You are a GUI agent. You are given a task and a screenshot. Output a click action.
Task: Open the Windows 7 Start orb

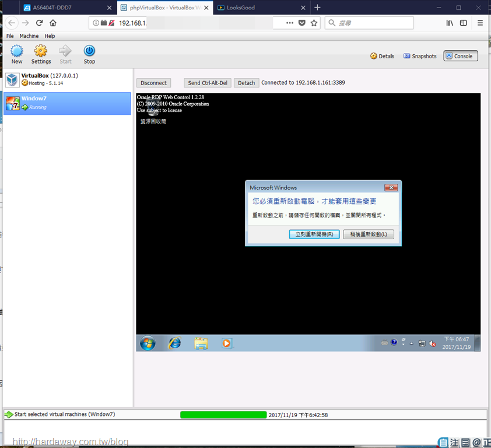pos(148,344)
